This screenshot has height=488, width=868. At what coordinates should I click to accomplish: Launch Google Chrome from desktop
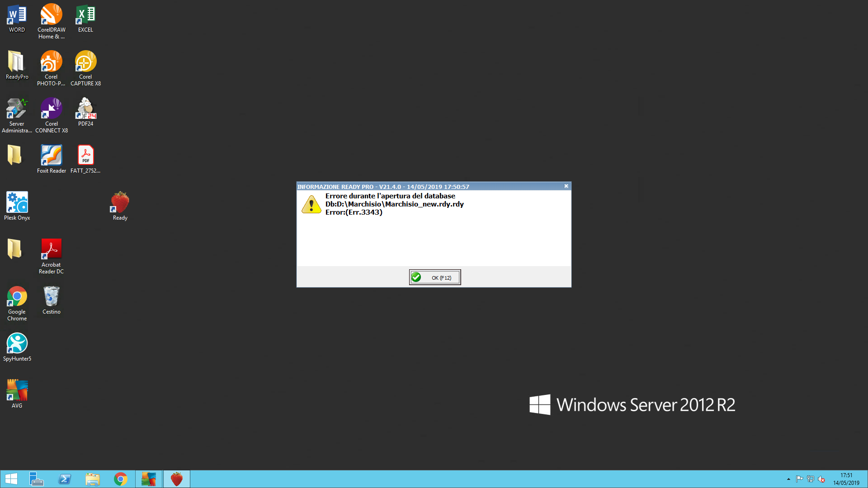coord(17,304)
